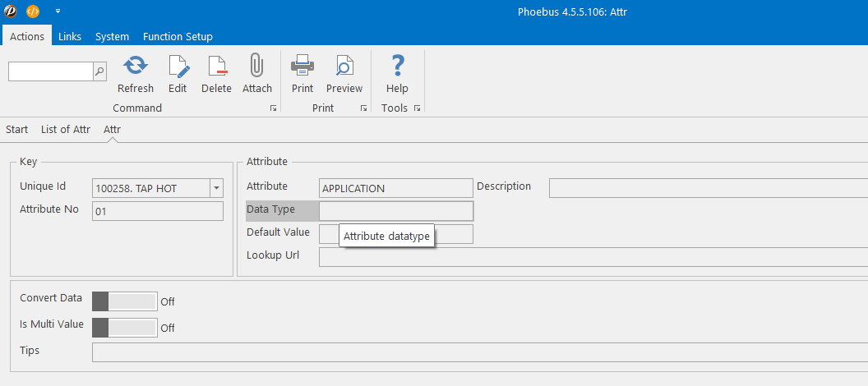This screenshot has width=868, height=386.
Task: Go to List of Attr breadcrumb
Action: coord(65,130)
